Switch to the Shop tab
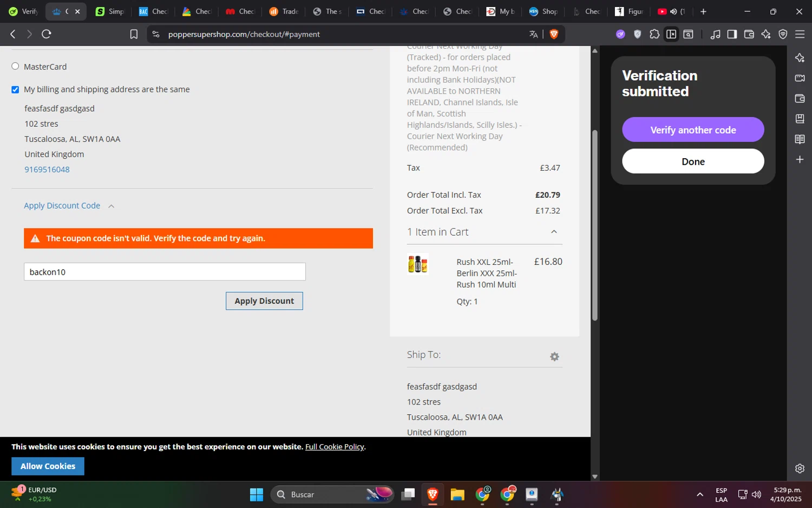The height and width of the screenshot is (508, 812). [544, 11]
